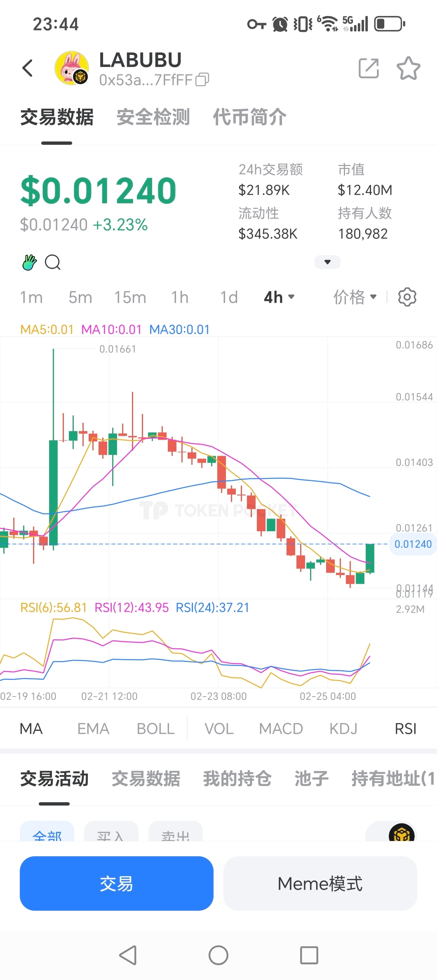This screenshot has width=437, height=980.
Task: Switch to 安全检测 tab
Action: pyautogui.click(x=153, y=117)
